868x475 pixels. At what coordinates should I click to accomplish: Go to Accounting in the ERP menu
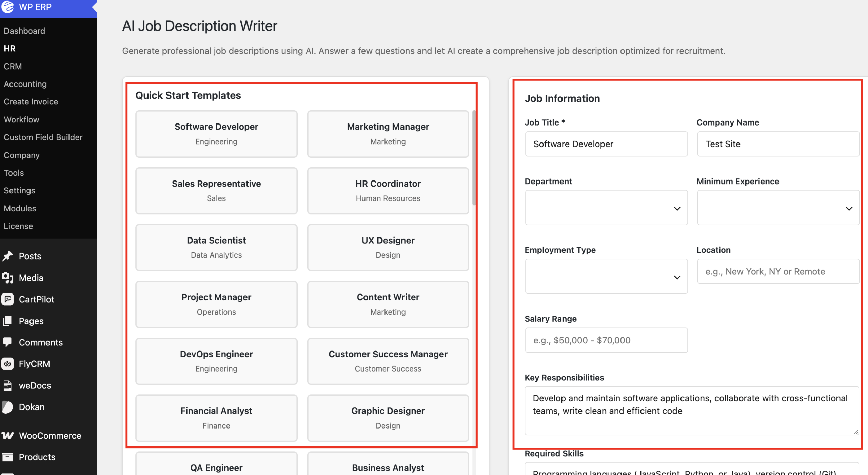tap(25, 84)
